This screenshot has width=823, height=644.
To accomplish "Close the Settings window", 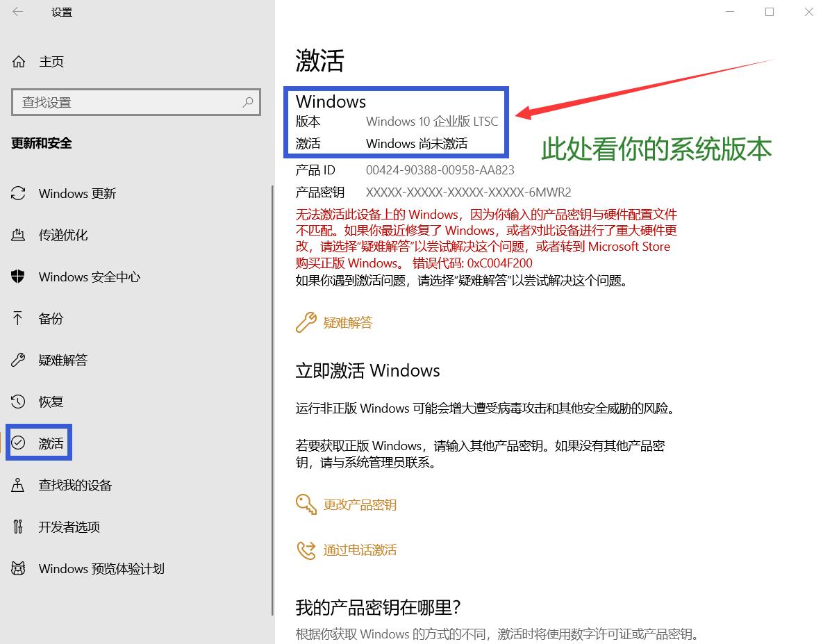I will tap(809, 12).
